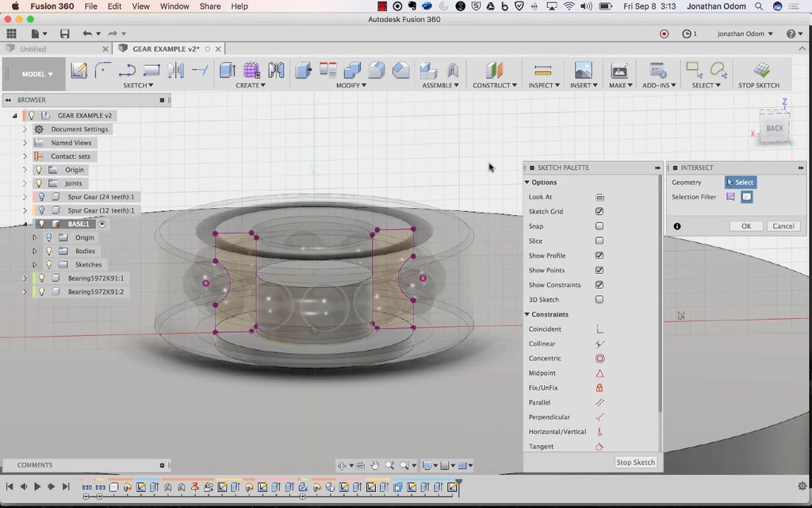Select the Concentric constraint icon
Image resolution: width=812 pixels, height=508 pixels.
pyautogui.click(x=599, y=359)
